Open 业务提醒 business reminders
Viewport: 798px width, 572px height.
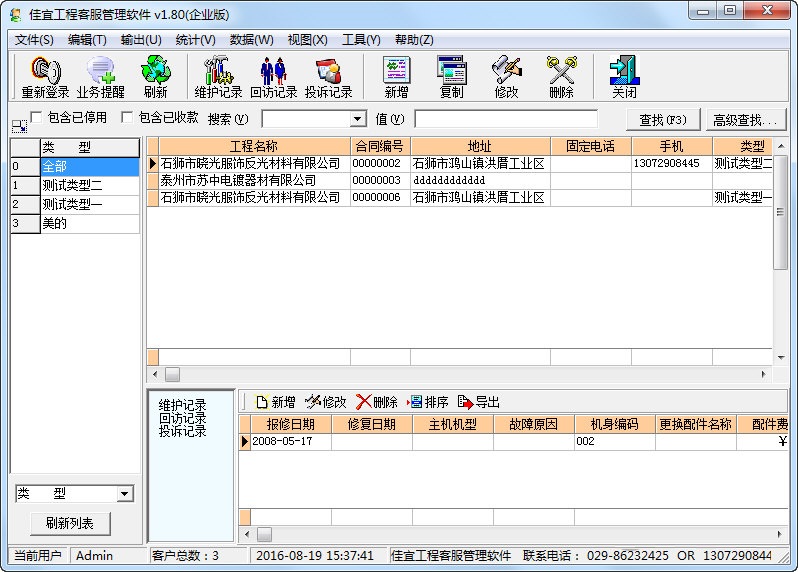pyautogui.click(x=101, y=77)
